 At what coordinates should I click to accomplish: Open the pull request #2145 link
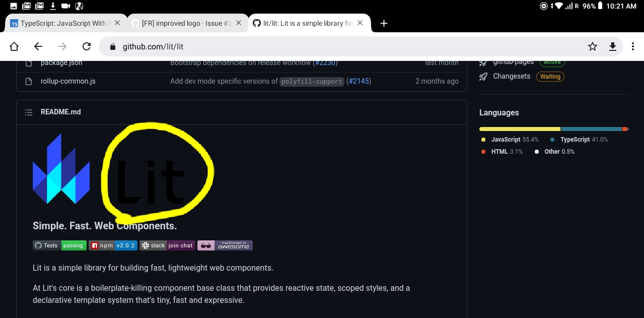tap(359, 81)
